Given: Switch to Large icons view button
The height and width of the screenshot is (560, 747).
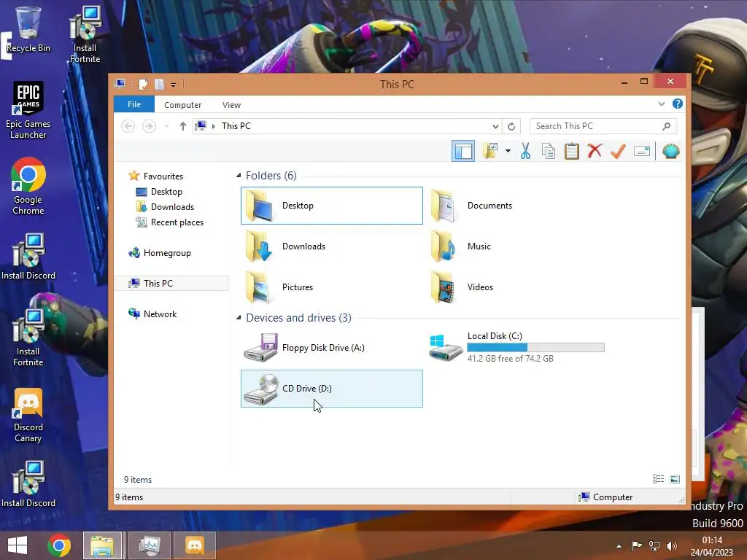Looking at the screenshot, I should (675, 479).
